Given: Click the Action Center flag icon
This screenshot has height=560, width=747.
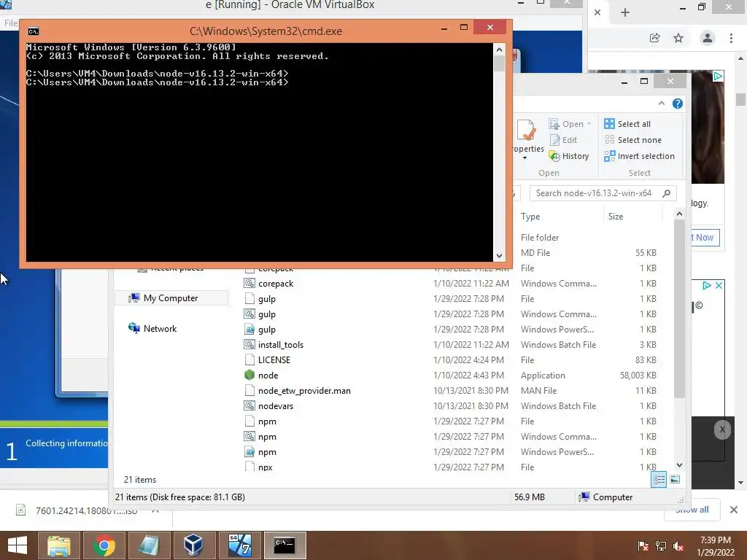Looking at the screenshot, I should pyautogui.click(x=643, y=546).
